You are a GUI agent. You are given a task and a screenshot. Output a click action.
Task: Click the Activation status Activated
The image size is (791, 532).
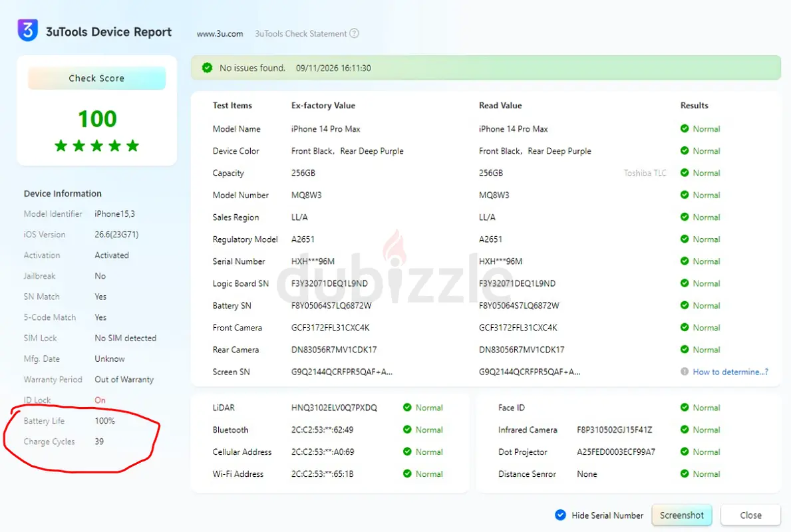[x=112, y=255]
